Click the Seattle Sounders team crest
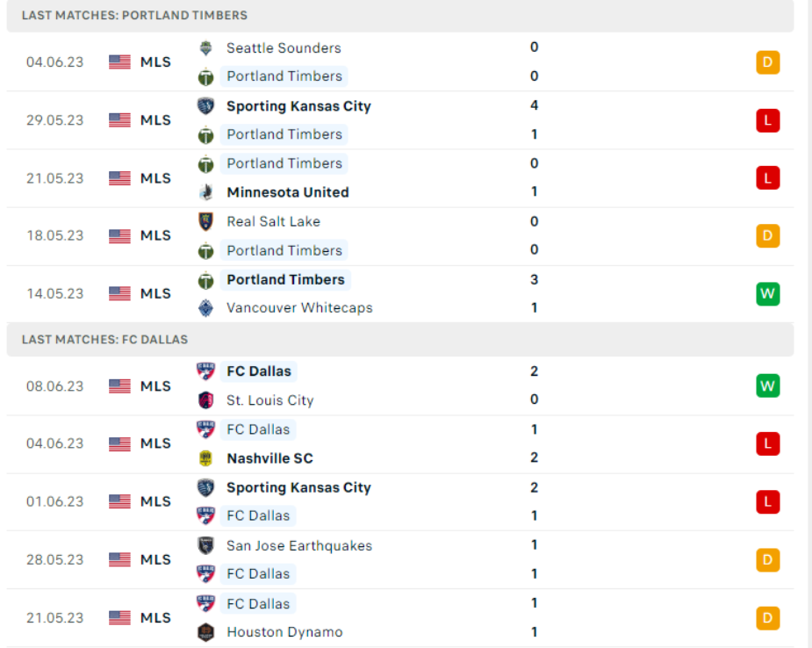Image resolution: width=812 pixels, height=648 pixels. 206,48
